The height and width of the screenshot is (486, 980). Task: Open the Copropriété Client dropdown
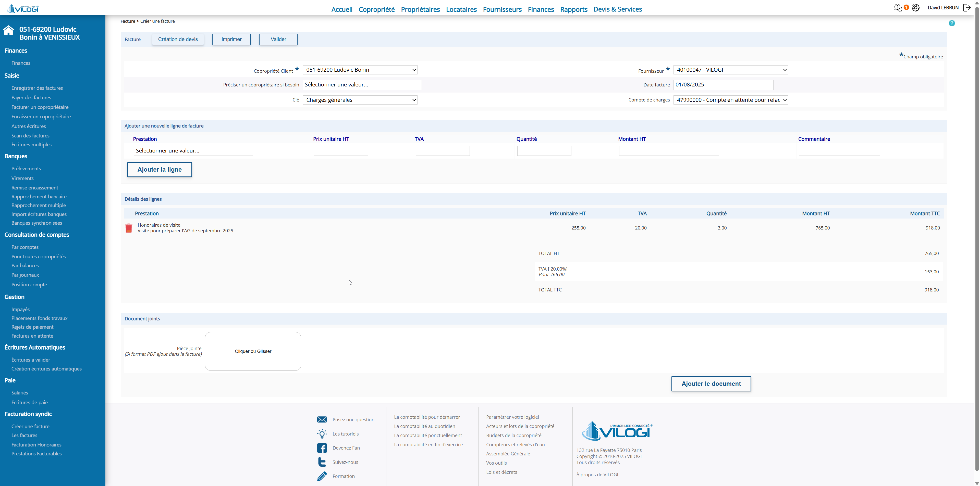(360, 70)
